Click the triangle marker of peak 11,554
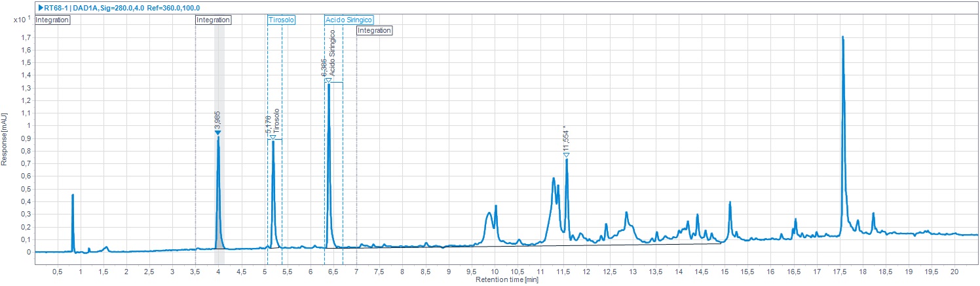This screenshot has width=980, height=286. tap(567, 155)
